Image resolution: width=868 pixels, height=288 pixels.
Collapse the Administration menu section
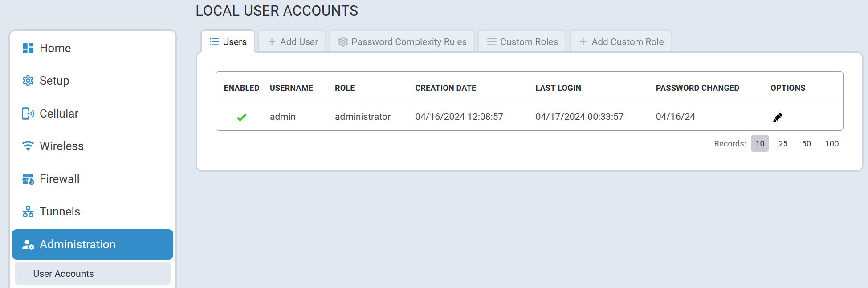click(93, 244)
